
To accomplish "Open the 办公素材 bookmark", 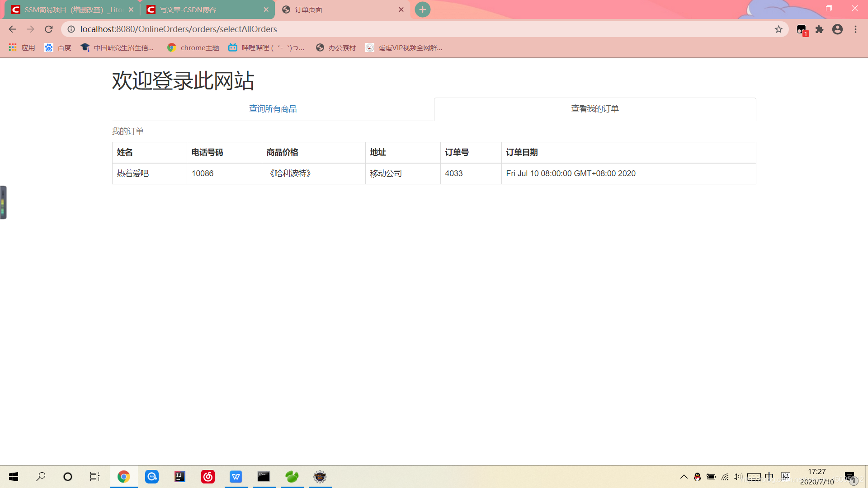I will pyautogui.click(x=336, y=47).
